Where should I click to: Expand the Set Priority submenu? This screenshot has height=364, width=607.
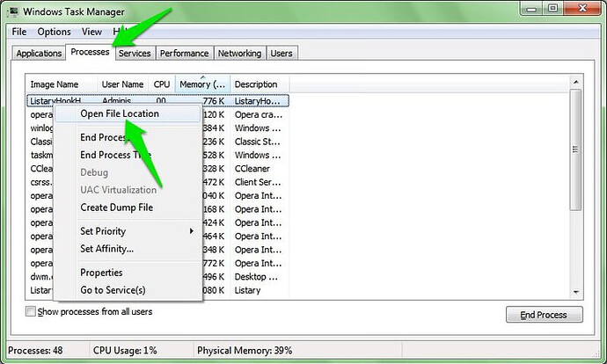click(x=128, y=231)
